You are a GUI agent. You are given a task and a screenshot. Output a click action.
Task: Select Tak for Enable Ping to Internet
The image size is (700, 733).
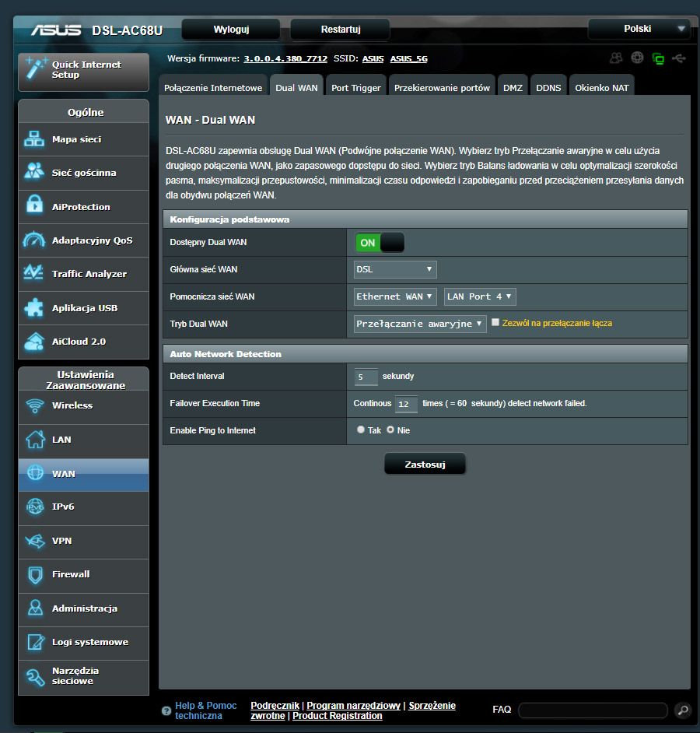[x=361, y=430]
